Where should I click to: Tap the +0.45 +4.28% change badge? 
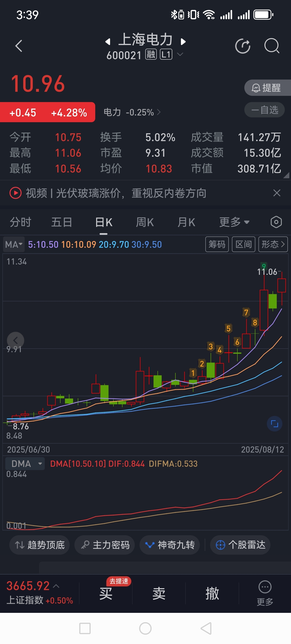47,113
